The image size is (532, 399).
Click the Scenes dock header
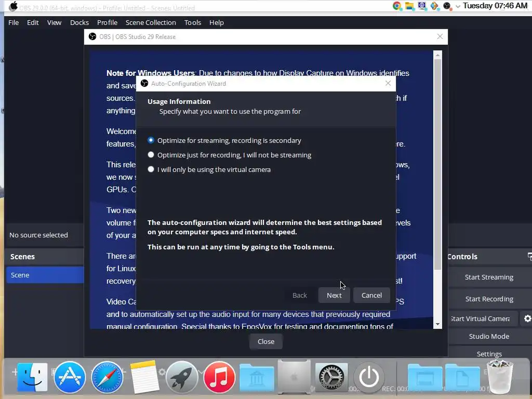coord(45,257)
